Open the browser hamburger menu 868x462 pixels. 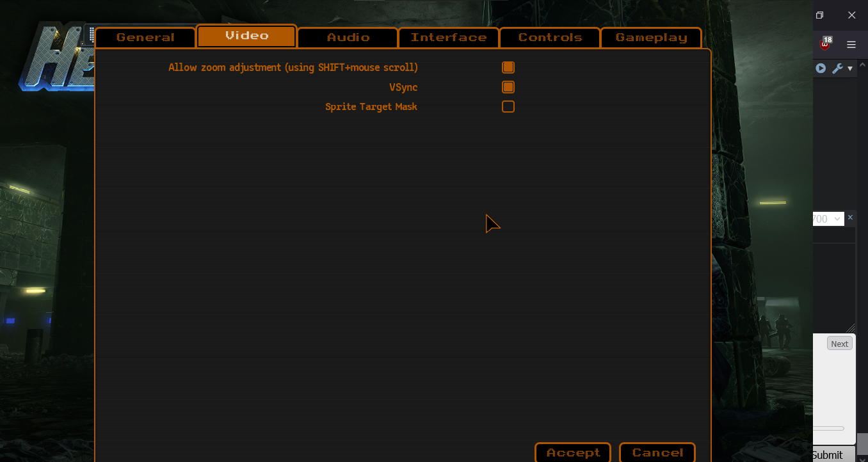coord(851,45)
